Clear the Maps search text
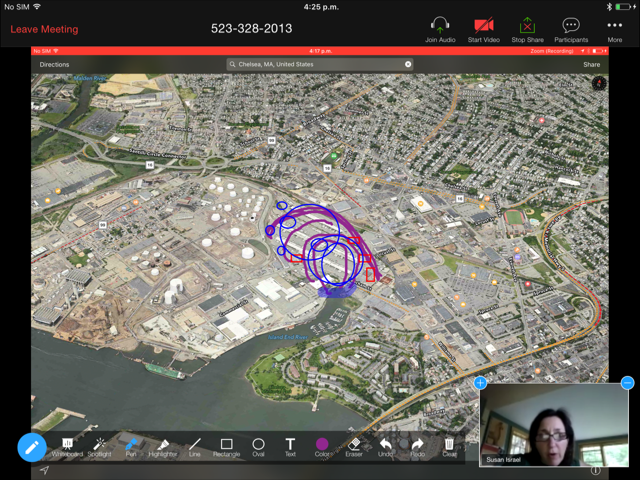Image resolution: width=640 pixels, height=480 pixels. [x=408, y=64]
